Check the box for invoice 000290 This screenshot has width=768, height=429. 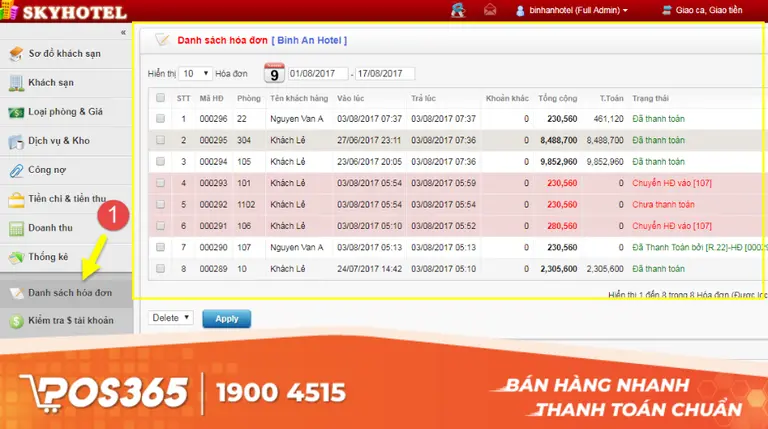click(x=160, y=247)
